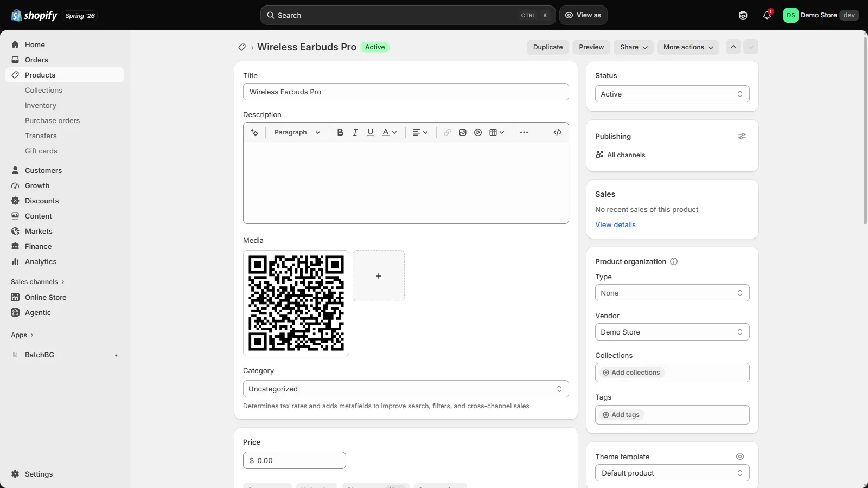The image size is (868, 488).
Task: Open the notifications bell
Action: [767, 15]
